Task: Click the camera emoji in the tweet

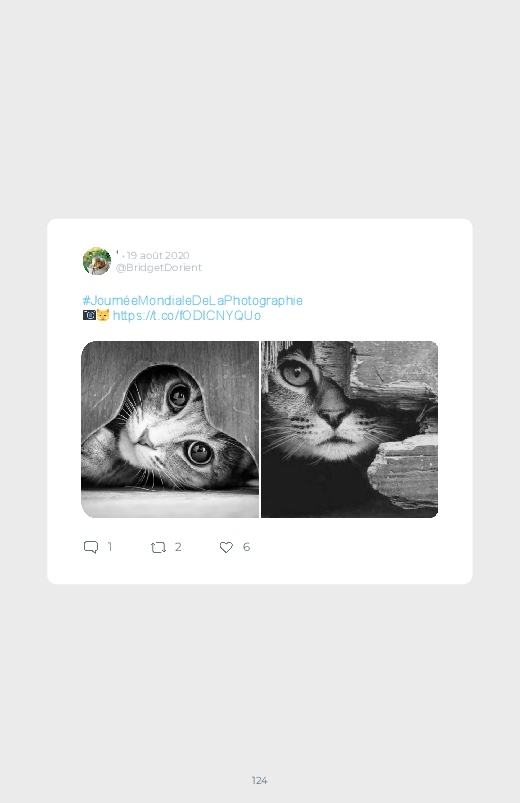Action: [x=89, y=315]
